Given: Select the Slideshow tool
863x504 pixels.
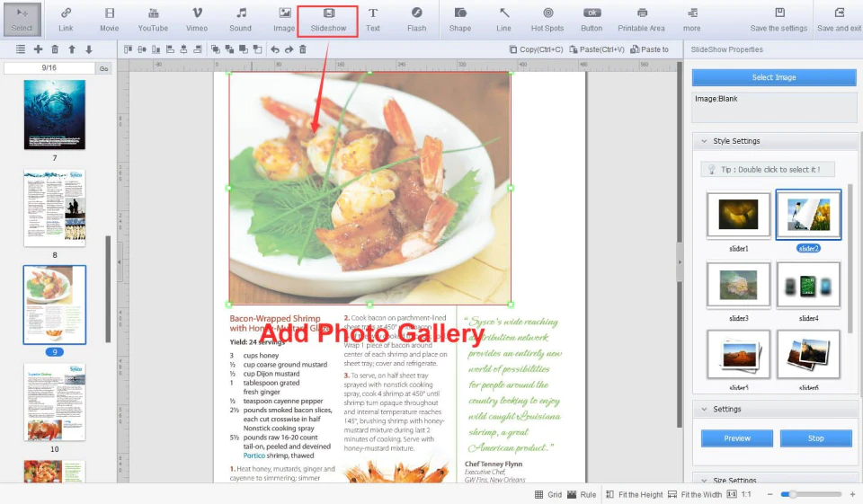Looking at the screenshot, I should 328,20.
